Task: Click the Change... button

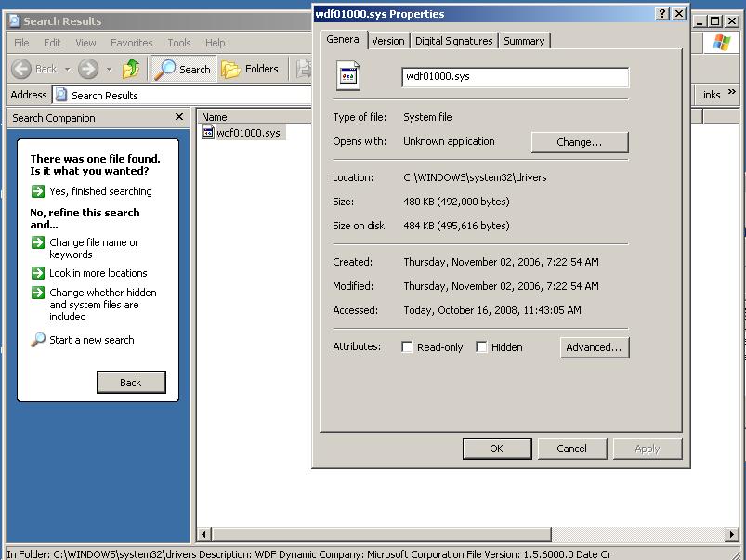Action: (x=580, y=142)
